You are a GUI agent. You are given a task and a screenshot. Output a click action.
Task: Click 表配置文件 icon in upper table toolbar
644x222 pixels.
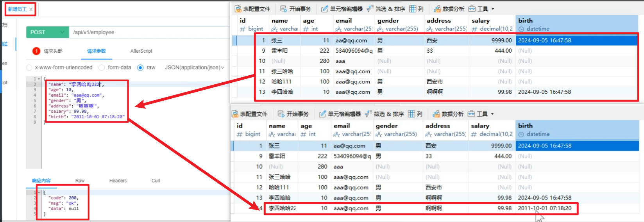(238, 9)
